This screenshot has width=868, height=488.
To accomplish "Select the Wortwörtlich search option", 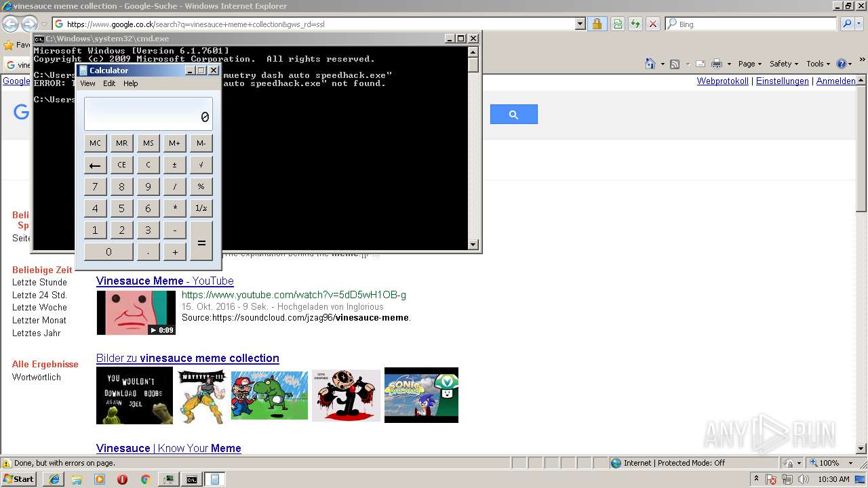I will [x=37, y=377].
